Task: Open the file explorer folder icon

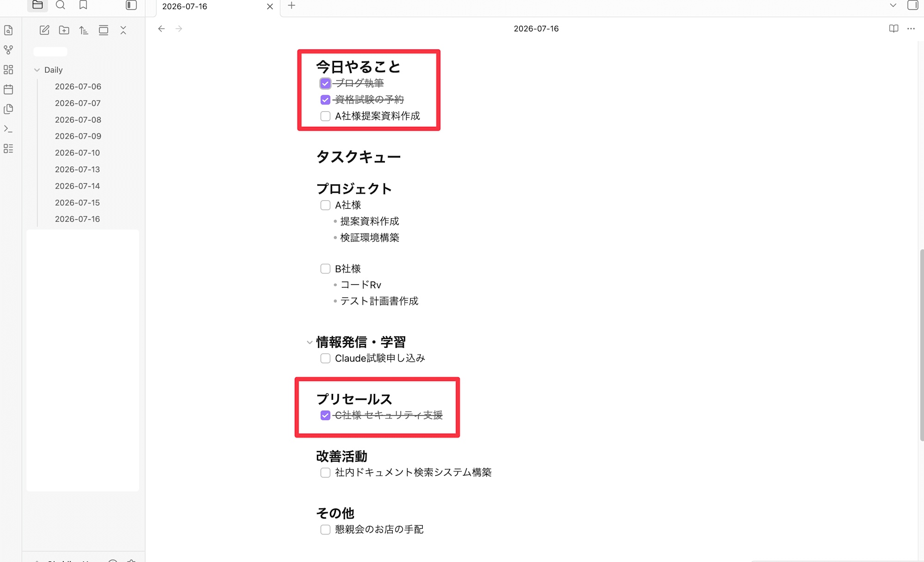Action: click(x=37, y=5)
